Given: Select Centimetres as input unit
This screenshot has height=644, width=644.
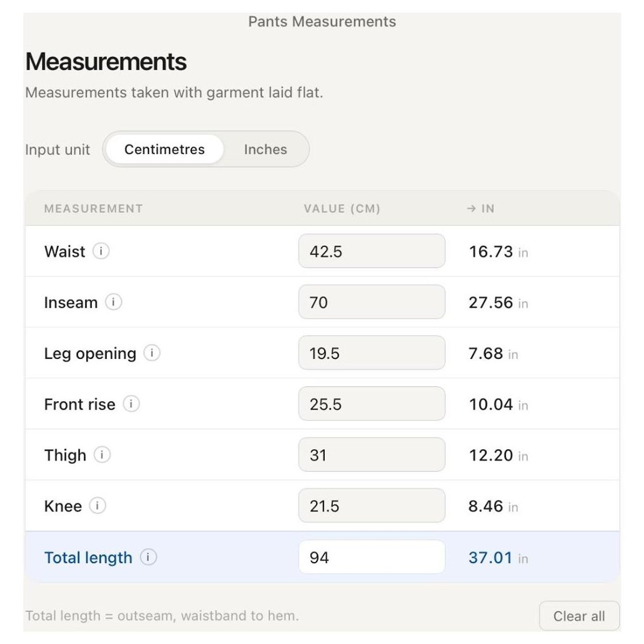Looking at the screenshot, I should [165, 149].
